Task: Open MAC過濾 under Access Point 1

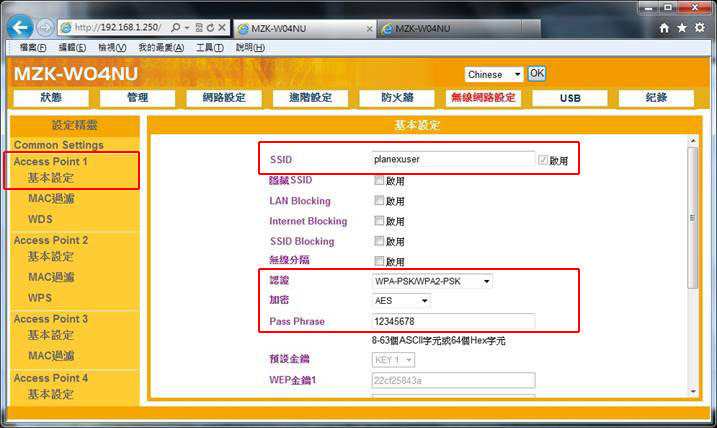Action: 51,198
